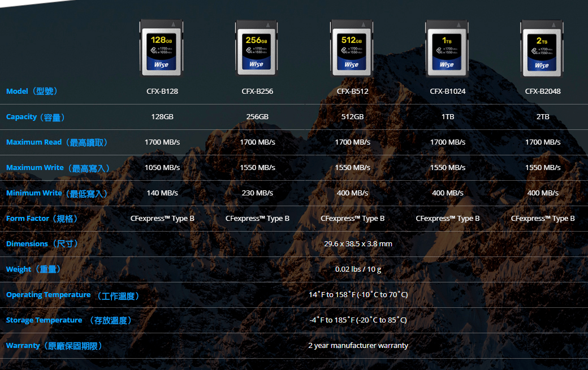Select the Minimum Write row heading
588x370 pixels.
[x=57, y=193]
